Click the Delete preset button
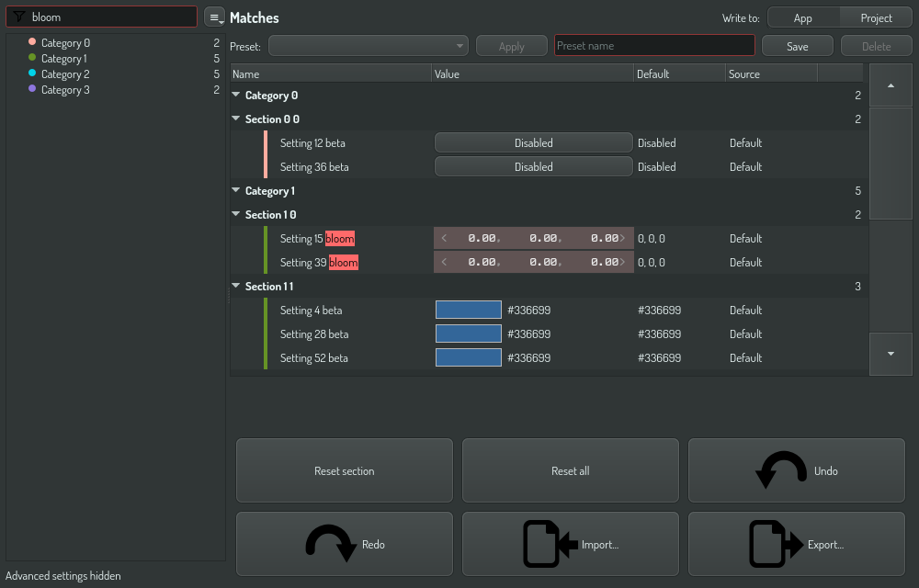This screenshot has width=919, height=588. (876, 46)
